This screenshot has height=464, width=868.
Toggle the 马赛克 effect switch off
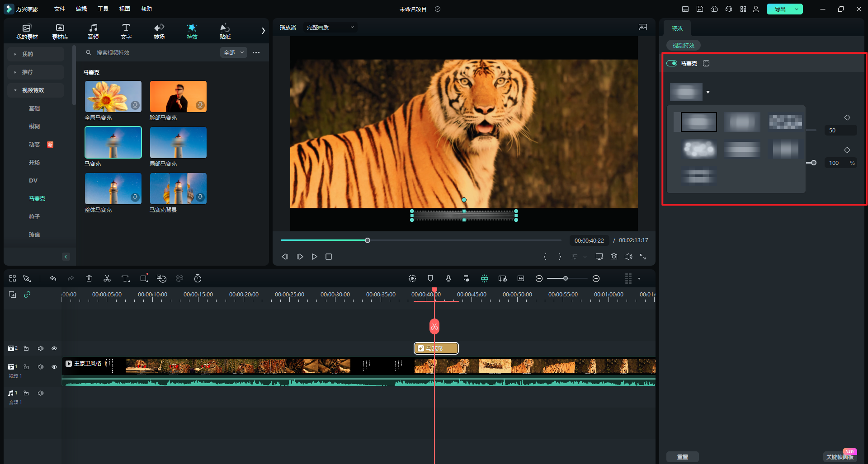[672, 63]
